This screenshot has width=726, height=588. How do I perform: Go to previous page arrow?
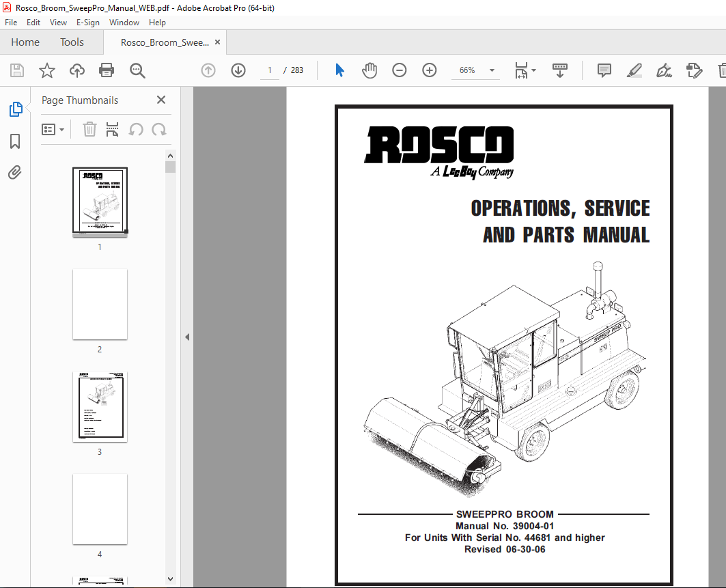pos(208,70)
